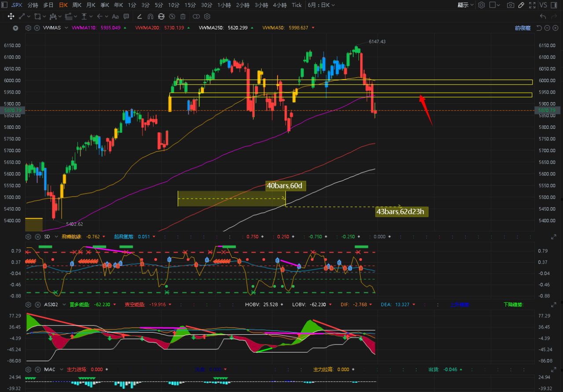
Task: Delete drawings with the trash icon
Action: point(183,16)
